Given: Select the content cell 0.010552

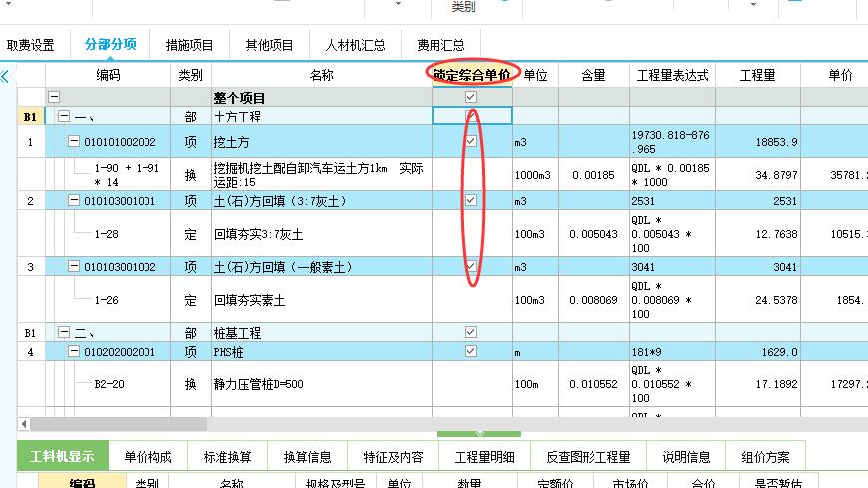Looking at the screenshot, I should 593,384.
